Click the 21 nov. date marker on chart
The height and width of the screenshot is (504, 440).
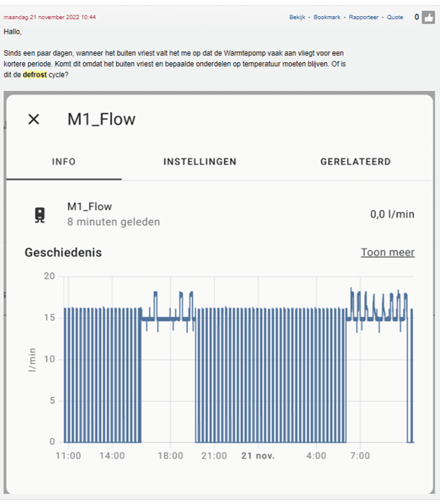(x=258, y=456)
